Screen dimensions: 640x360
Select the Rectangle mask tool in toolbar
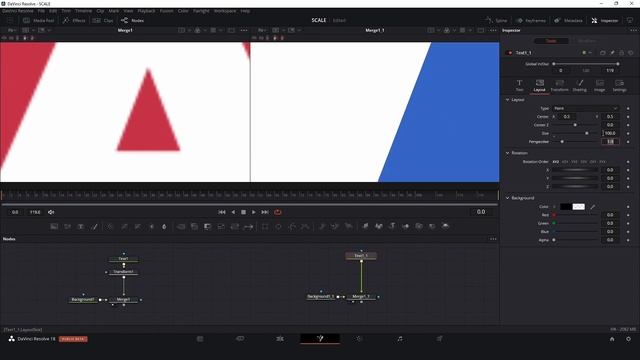tap(265, 227)
